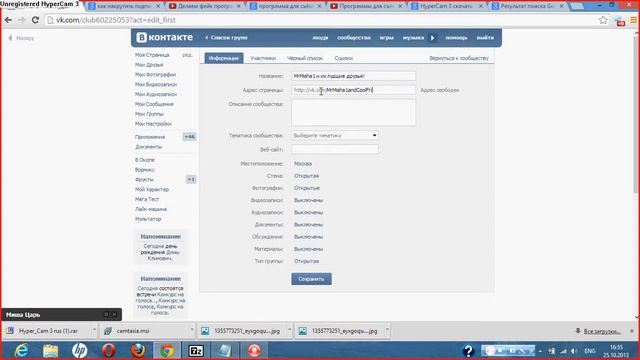This screenshot has height=360, width=640.
Task: Go back with Chrome's back arrow
Action: coord(8,20)
